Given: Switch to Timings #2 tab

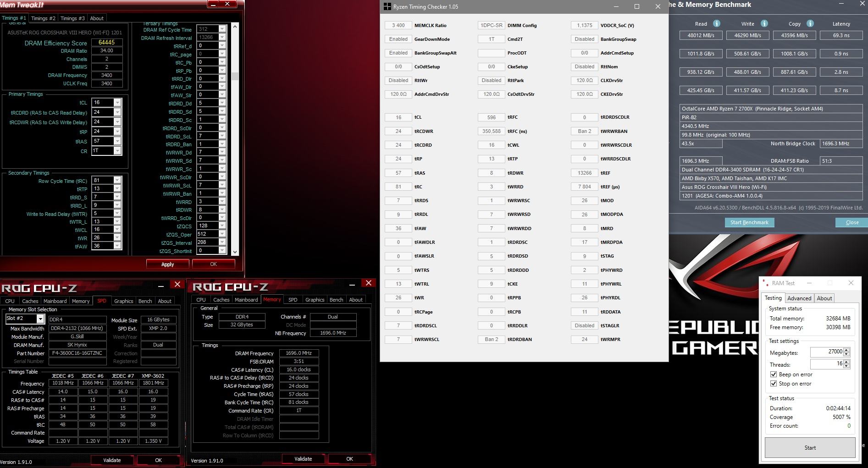Looking at the screenshot, I should pos(43,18).
